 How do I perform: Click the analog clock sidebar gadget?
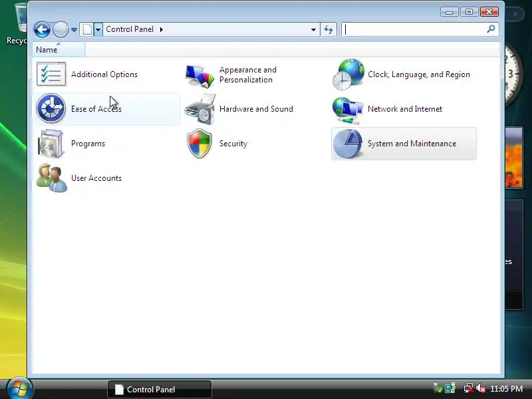click(x=513, y=74)
